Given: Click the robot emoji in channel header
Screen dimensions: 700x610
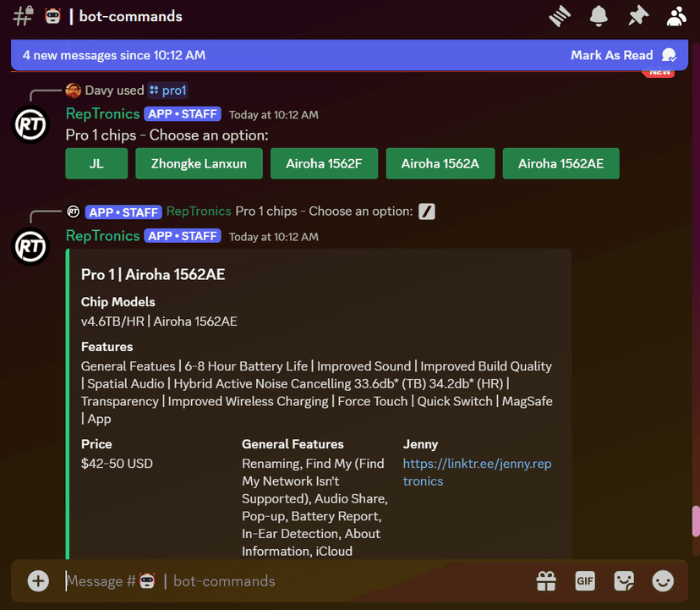Looking at the screenshot, I should click(52, 17).
